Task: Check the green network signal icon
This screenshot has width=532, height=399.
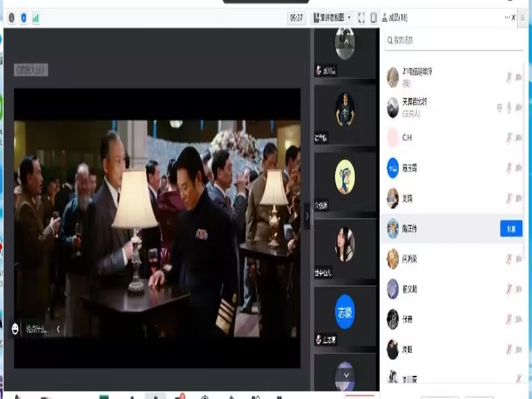Action: pos(36,18)
